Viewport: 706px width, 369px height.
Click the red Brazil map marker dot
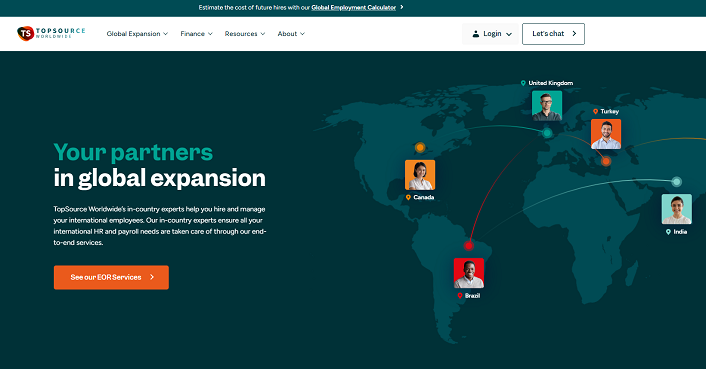click(469, 245)
